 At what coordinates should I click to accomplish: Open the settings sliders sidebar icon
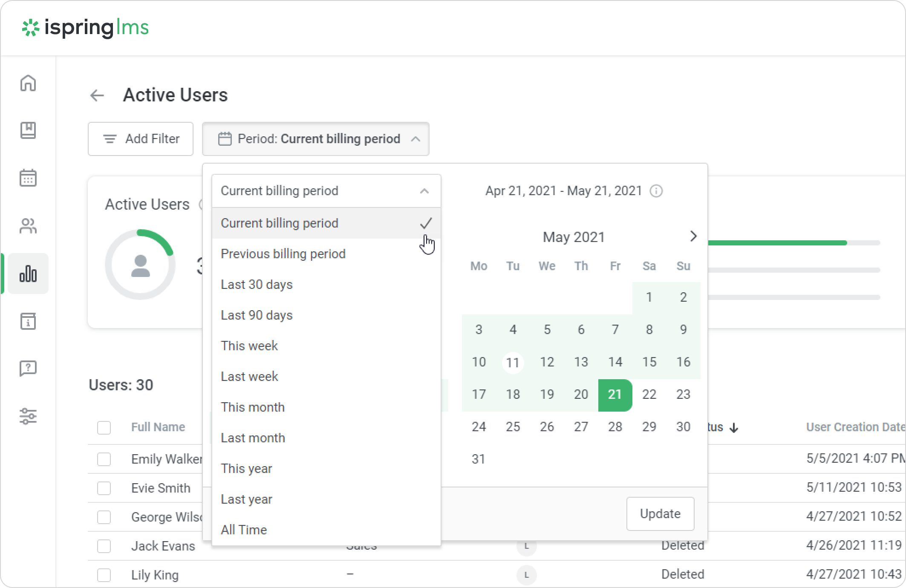pos(28,416)
